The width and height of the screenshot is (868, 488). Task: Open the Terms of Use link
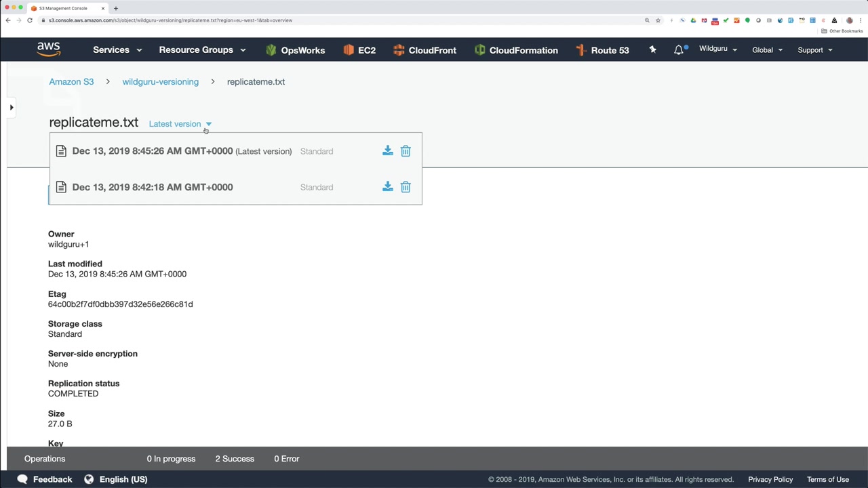click(x=828, y=479)
